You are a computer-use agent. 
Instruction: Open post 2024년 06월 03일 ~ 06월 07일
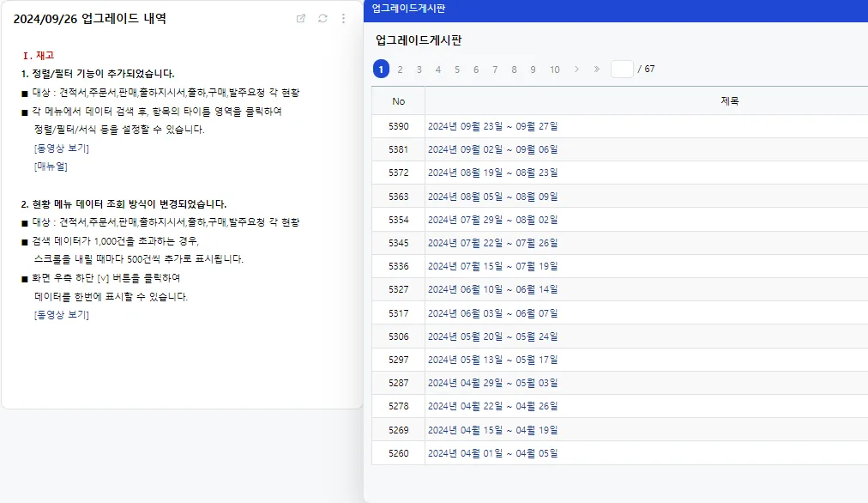tap(492, 313)
